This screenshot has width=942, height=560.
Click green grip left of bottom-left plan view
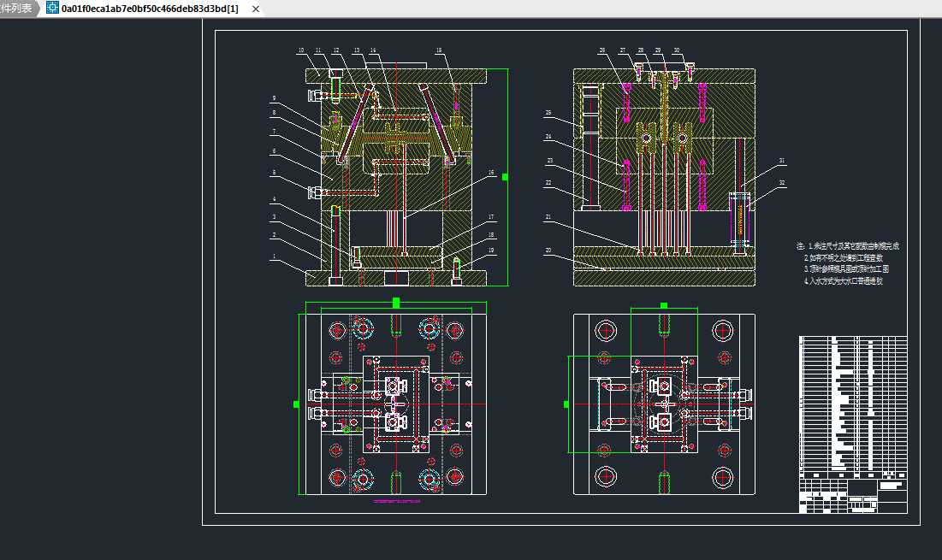click(x=297, y=404)
